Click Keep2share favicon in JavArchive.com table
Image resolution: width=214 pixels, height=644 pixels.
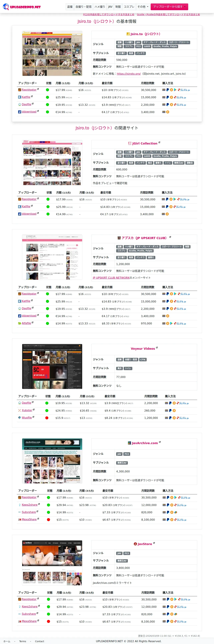(19, 505)
